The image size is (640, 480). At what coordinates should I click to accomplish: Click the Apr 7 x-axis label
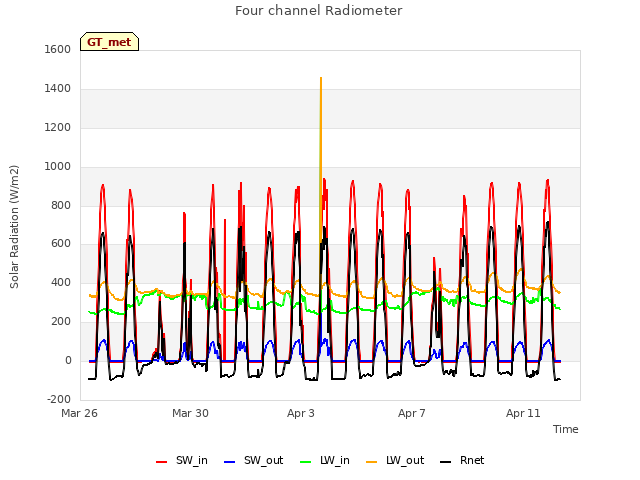(x=412, y=413)
